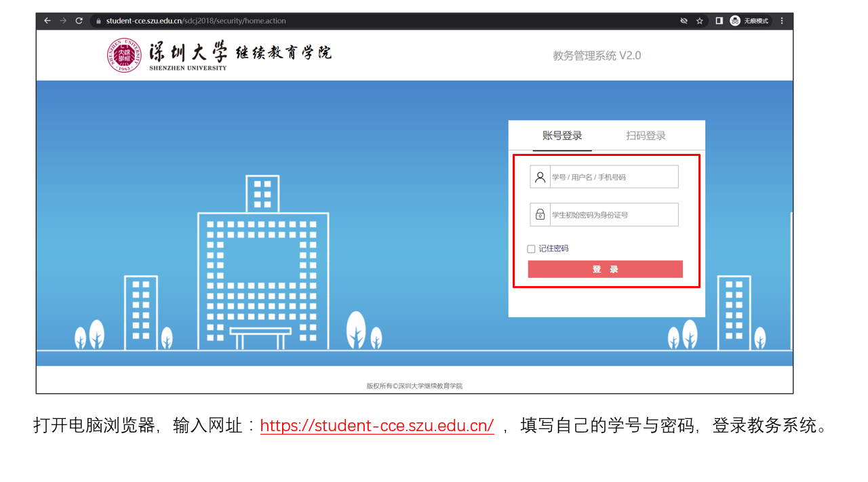
Task: Click the user silhouette icon in login form
Action: point(540,177)
